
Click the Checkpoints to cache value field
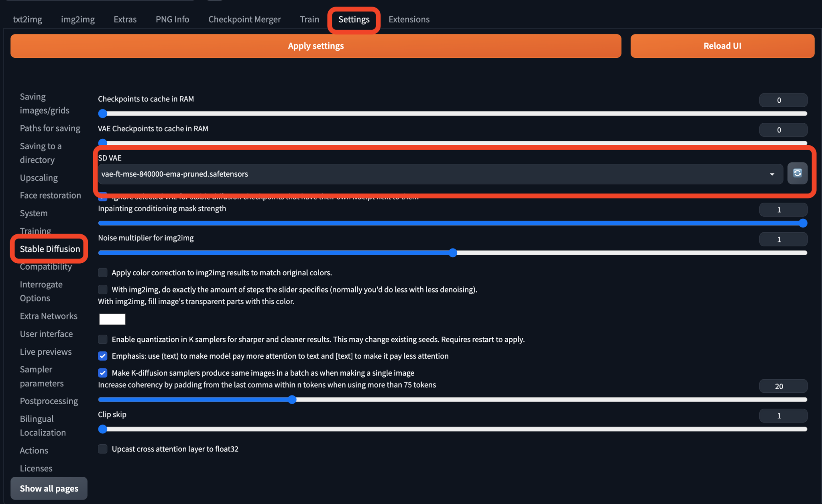(783, 100)
